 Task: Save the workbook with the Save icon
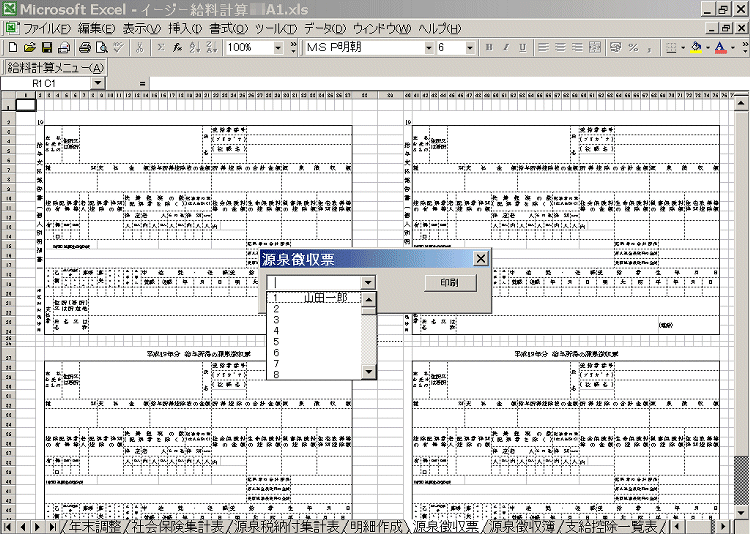tap(46, 47)
